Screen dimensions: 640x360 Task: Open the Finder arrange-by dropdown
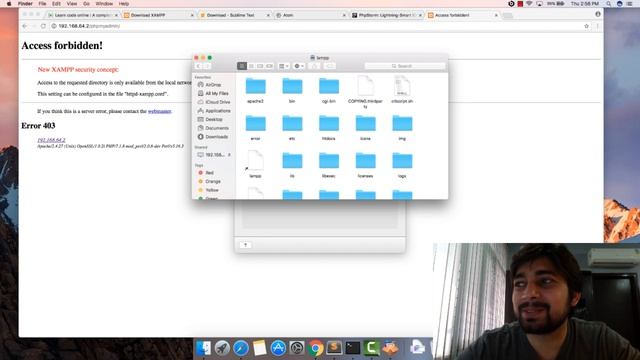[284, 66]
